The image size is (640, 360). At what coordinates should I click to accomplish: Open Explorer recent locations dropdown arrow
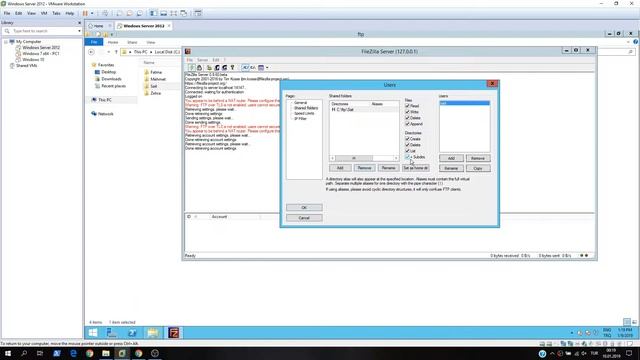click(109, 52)
